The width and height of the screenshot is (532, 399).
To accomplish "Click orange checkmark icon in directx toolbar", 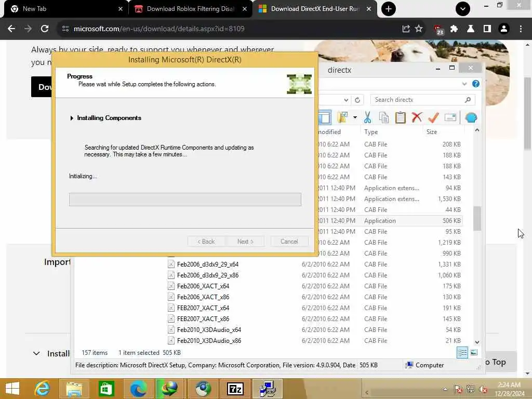I will 433,117.
